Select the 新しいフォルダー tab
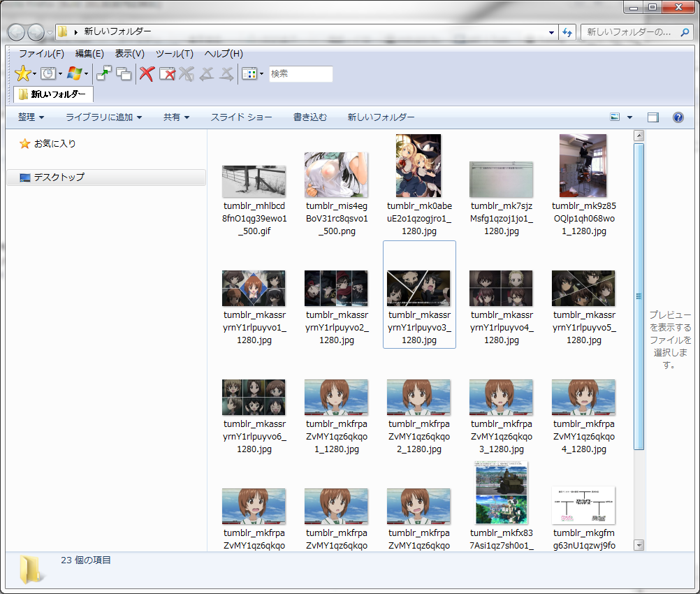 [x=53, y=94]
